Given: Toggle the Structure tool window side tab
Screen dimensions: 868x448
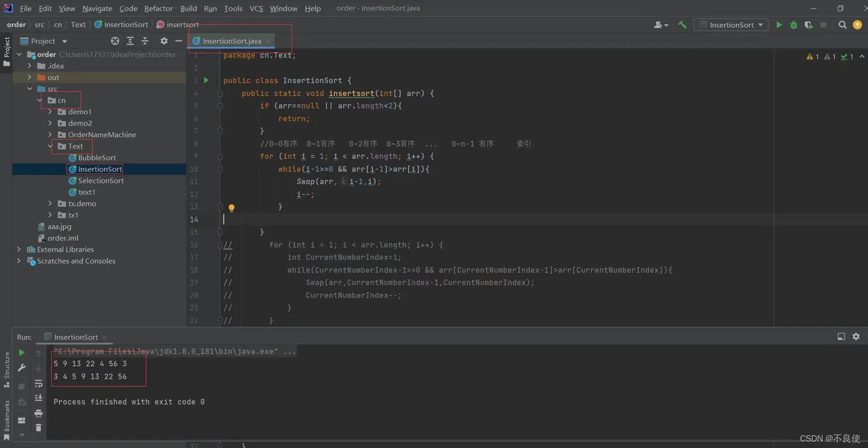Looking at the screenshot, I should click(6, 370).
